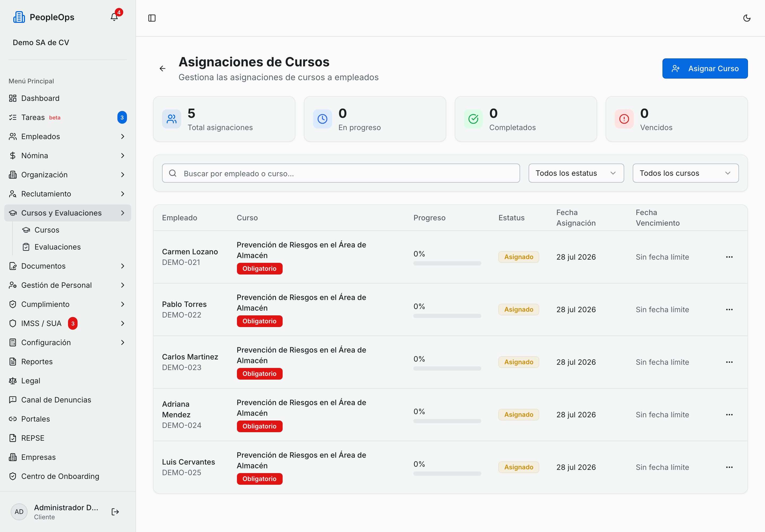Click the Estatus column header
The width and height of the screenshot is (765, 532).
click(x=511, y=218)
